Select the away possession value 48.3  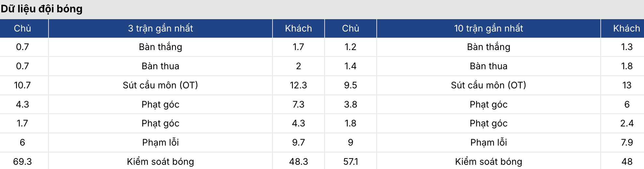(x=298, y=162)
